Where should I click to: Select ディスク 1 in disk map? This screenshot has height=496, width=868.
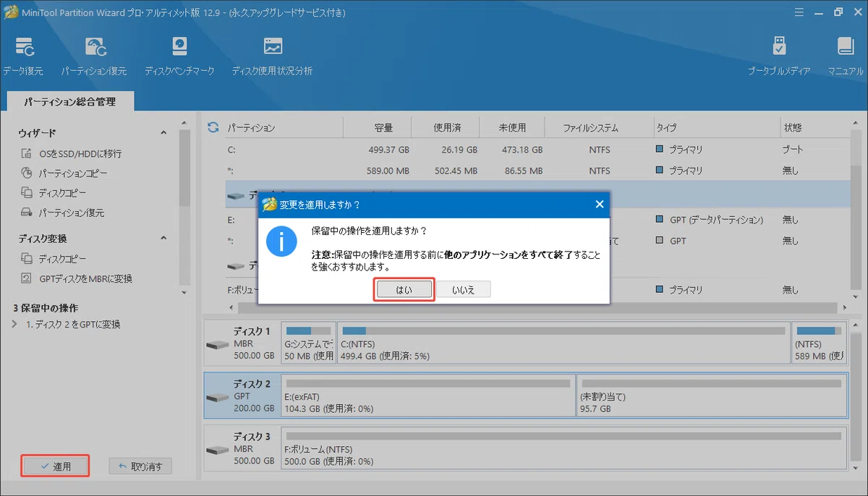point(242,343)
